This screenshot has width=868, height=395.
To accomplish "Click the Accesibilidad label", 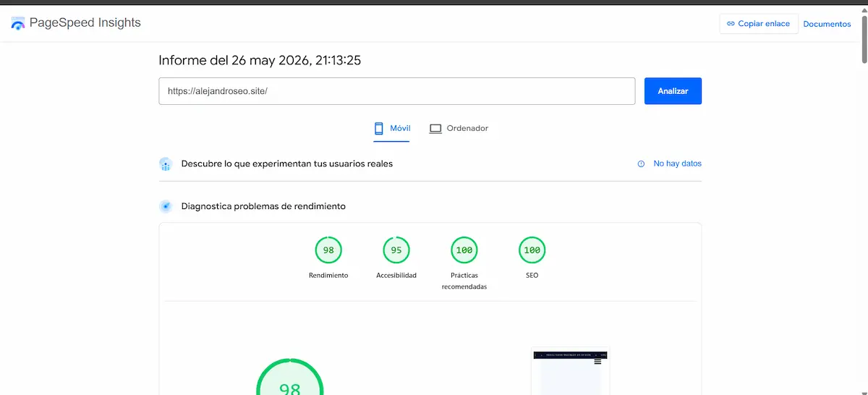I will click(x=396, y=276).
